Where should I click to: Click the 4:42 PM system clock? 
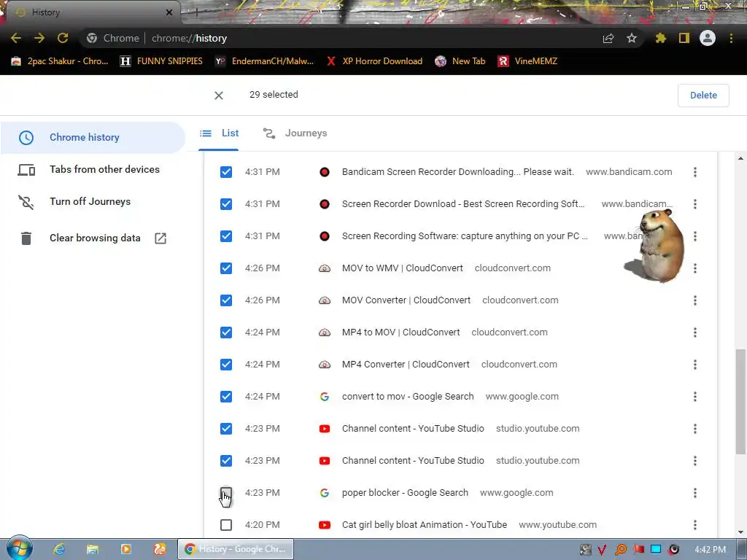pyautogui.click(x=711, y=550)
